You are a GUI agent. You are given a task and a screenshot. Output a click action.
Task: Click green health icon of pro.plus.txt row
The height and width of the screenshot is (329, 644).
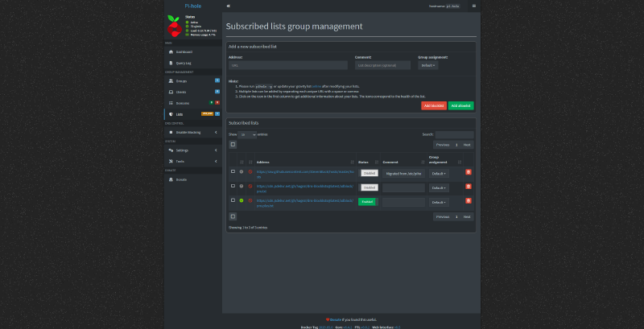pos(242,200)
